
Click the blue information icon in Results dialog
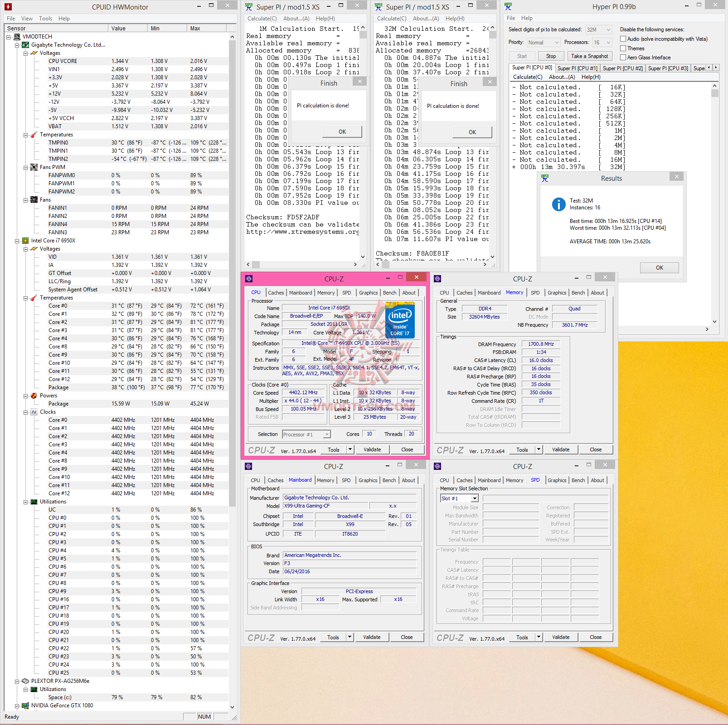click(558, 204)
